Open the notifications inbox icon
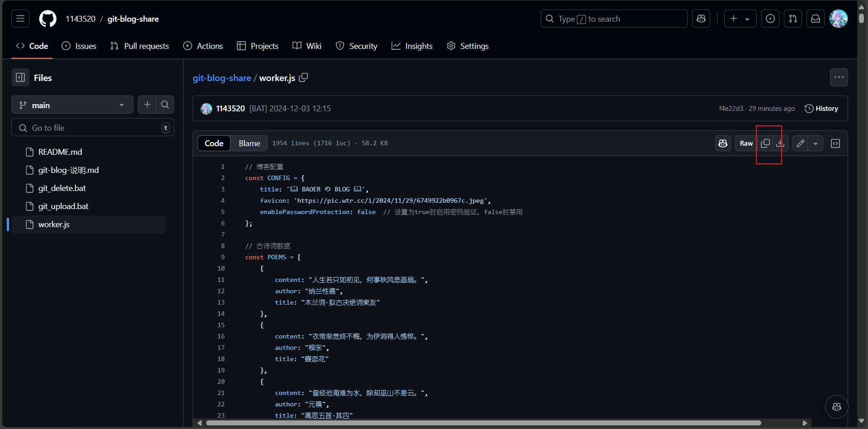868x429 pixels. pyautogui.click(x=816, y=19)
